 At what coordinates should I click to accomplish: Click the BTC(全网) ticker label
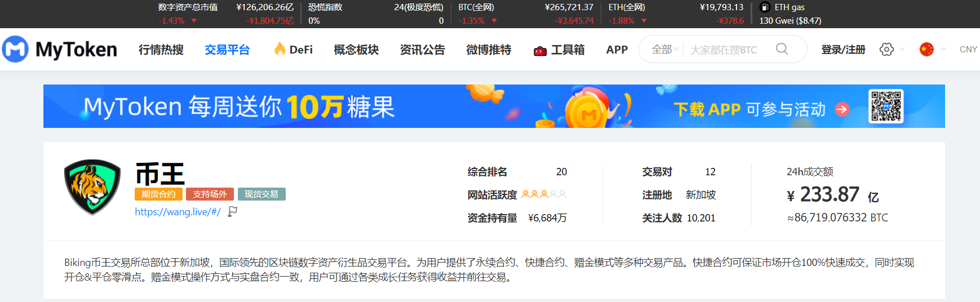click(x=476, y=7)
